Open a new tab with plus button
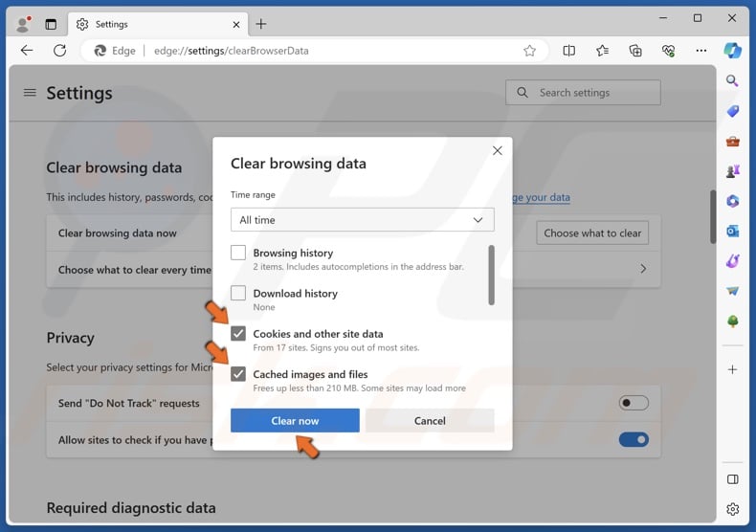Image resolution: width=756 pixels, height=532 pixels. [261, 24]
